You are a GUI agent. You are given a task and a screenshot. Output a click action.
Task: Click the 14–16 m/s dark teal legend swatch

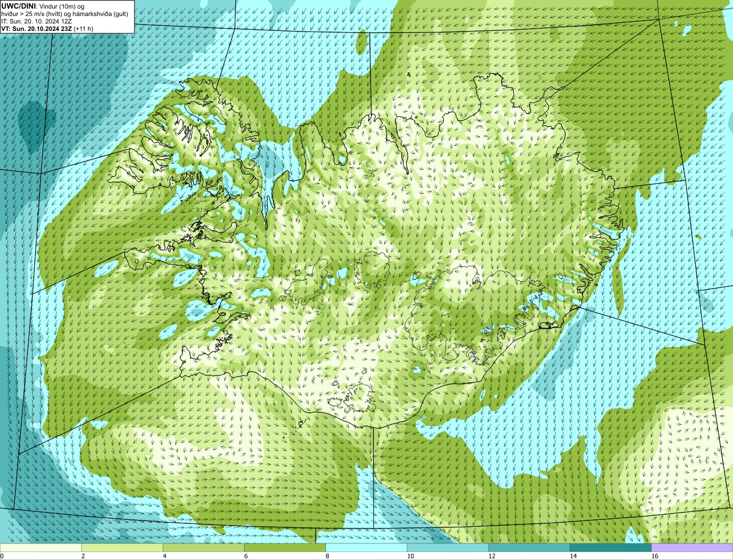pos(611,547)
